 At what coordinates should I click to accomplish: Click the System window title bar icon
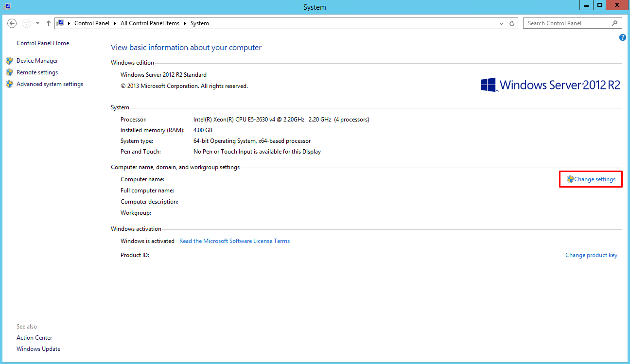click(7, 7)
